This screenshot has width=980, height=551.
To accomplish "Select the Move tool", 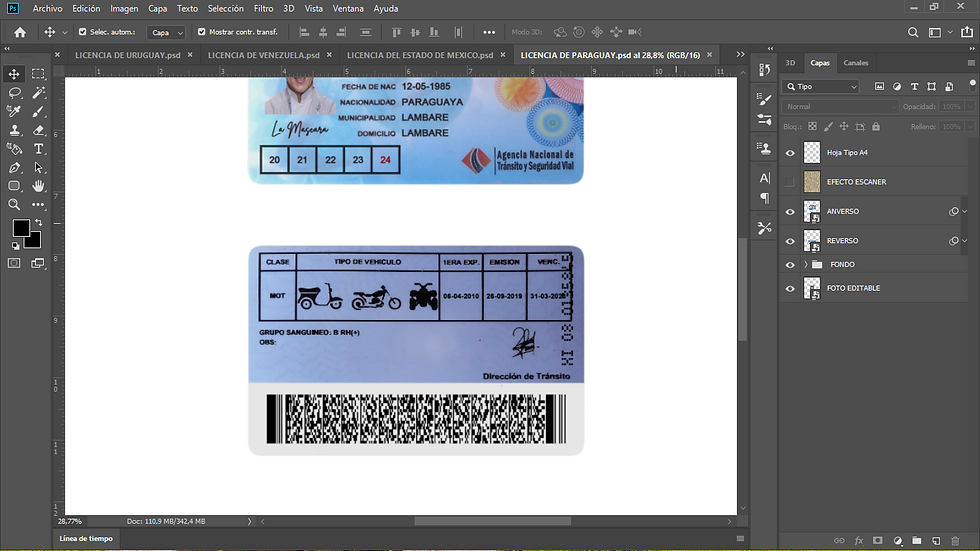I will [14, 74].
